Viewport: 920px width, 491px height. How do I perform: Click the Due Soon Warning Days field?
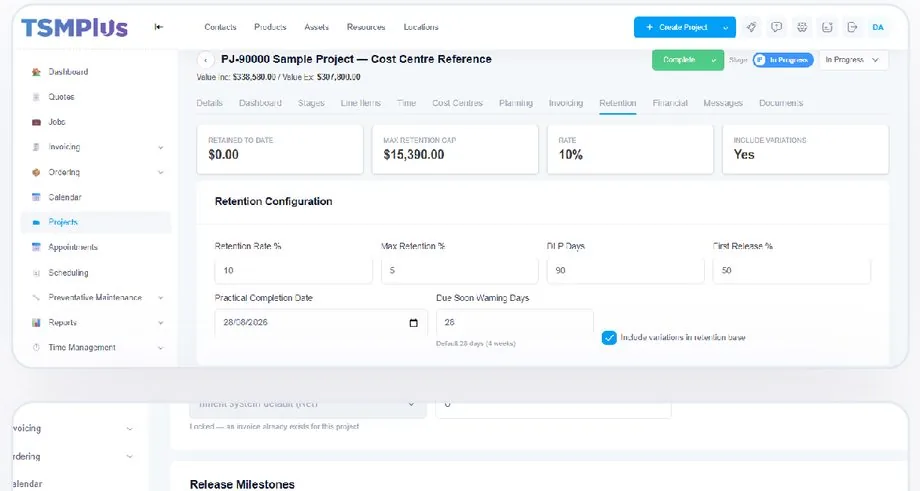(515, 323)
